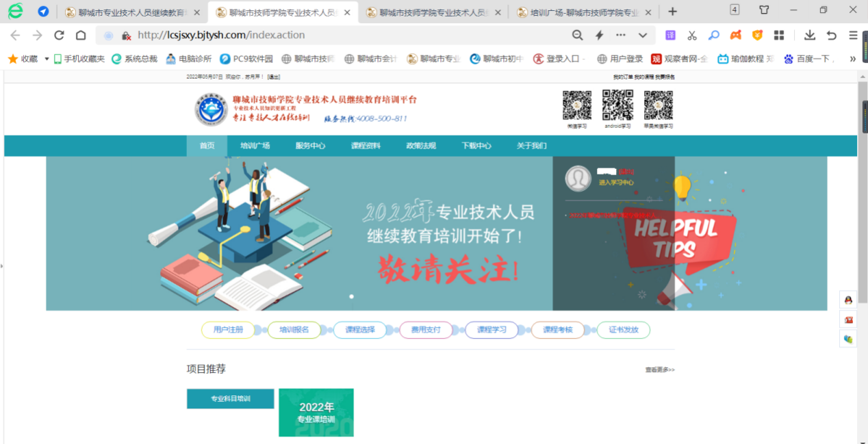This screenshot has height=444, width=868.
Task: Click the 培训报名 step button
Action: tap(294, 330)
